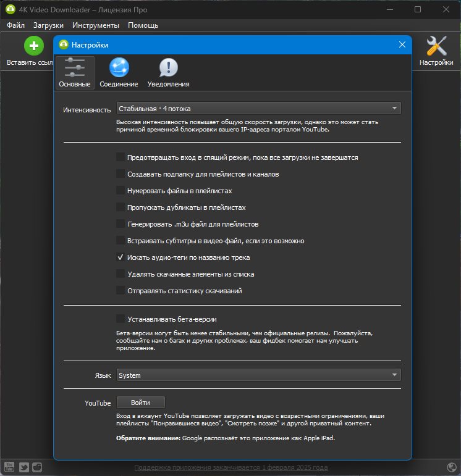The image size is (461, 476).
Task: Open the Файл menu
Action: 15,25
